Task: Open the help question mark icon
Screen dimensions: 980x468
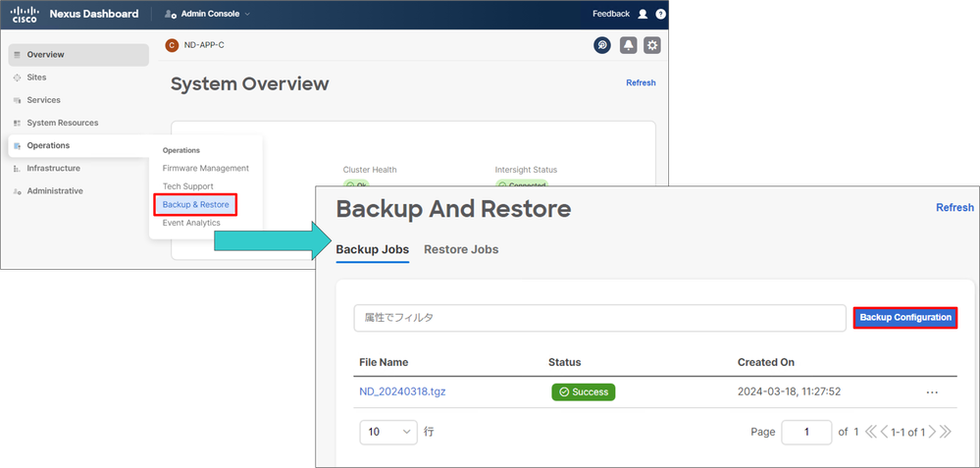Action: coord(660,14)
